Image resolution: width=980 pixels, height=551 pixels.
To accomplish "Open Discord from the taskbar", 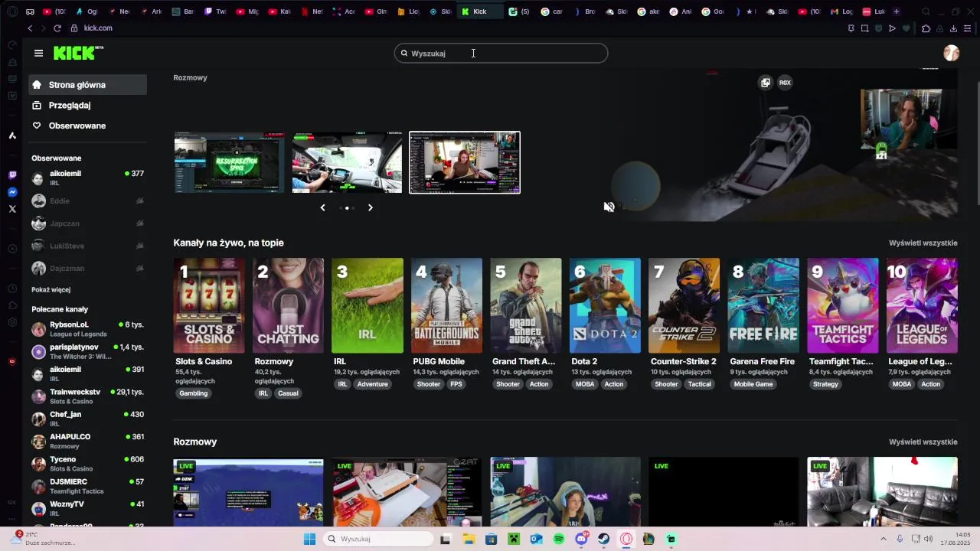I will tap(581, 539).
